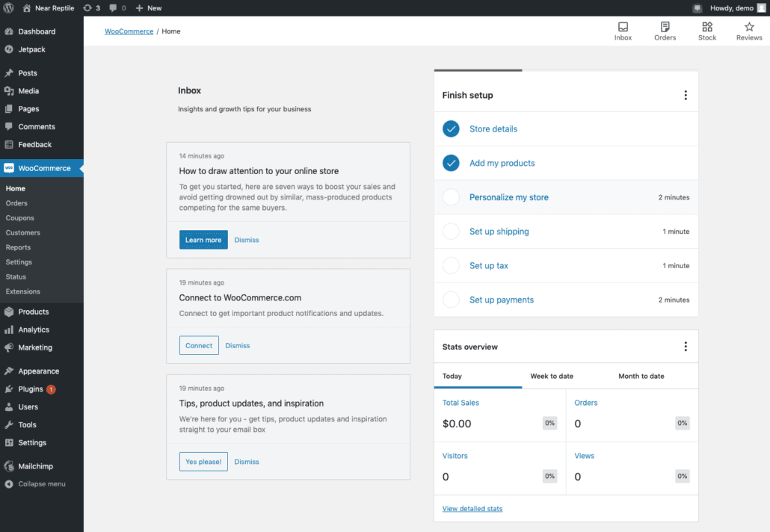The width and height of the screenshot is (770, 532).
Task: Open the Inbox icon in top bar
Action: pos(623,27)
